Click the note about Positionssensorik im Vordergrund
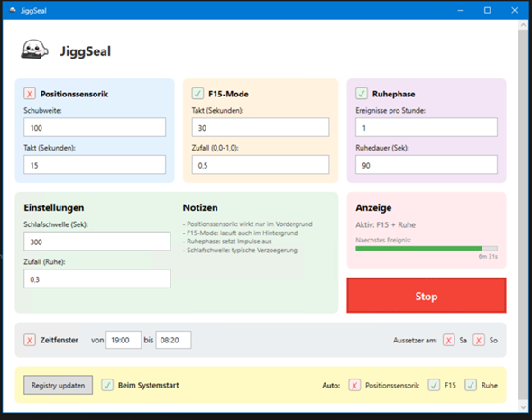 pos(248,224)
